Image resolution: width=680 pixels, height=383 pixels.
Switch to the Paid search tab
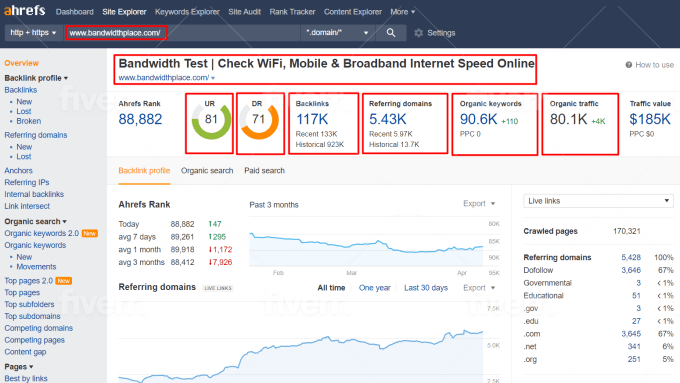[x=265, y=171]
